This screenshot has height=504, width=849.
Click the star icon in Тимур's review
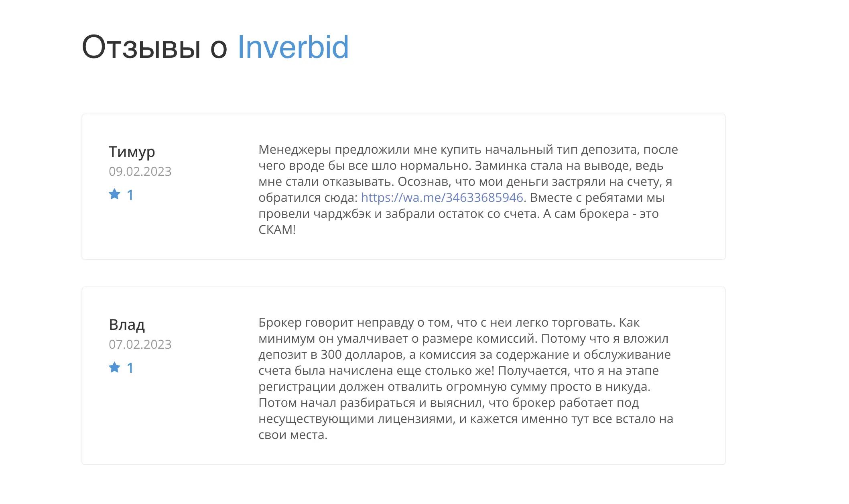pyautogui.click(x=114, y=195)
